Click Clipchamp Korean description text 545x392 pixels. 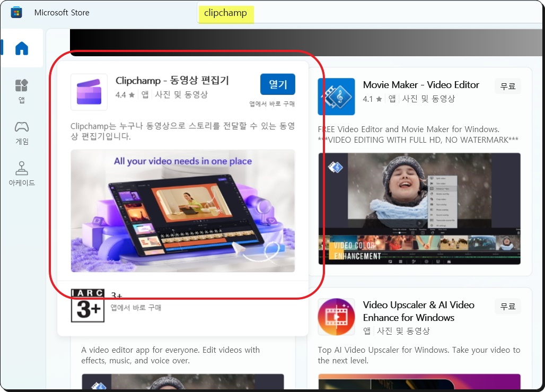click(183, 131)
